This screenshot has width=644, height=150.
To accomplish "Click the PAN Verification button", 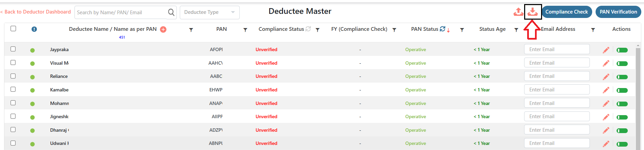I will [x=618, y=12].
